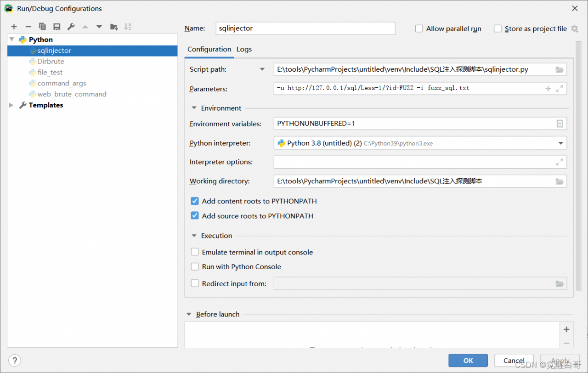Expand the Templates tree node
Image resolution: width=588 pixels, height=373 pixels.
12,105
